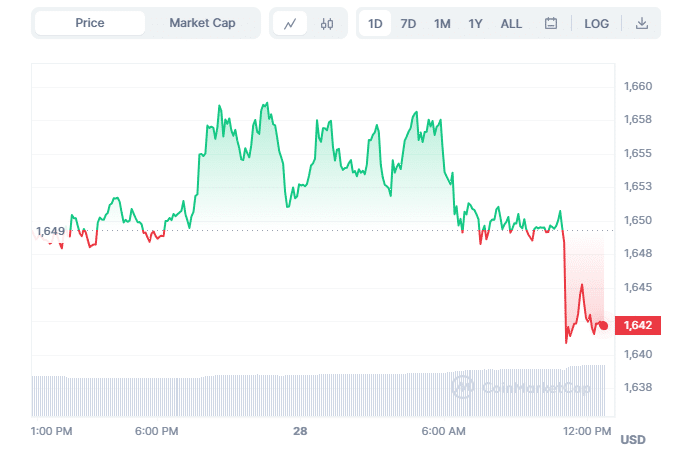Viewport: 678px width, 453px height.
Task: Click the red current price dot
Action: coord(604,325)
